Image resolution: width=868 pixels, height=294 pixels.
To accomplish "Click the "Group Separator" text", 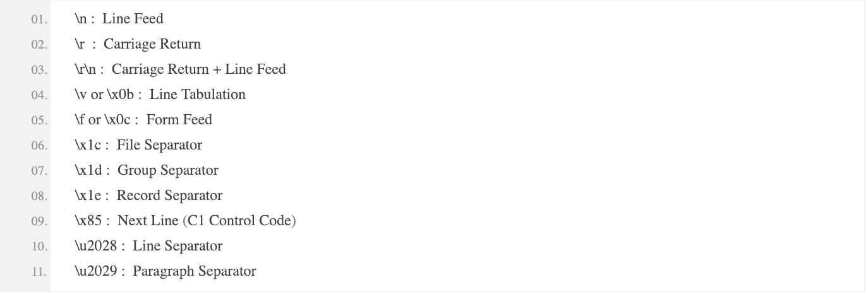I will point(168,170).
